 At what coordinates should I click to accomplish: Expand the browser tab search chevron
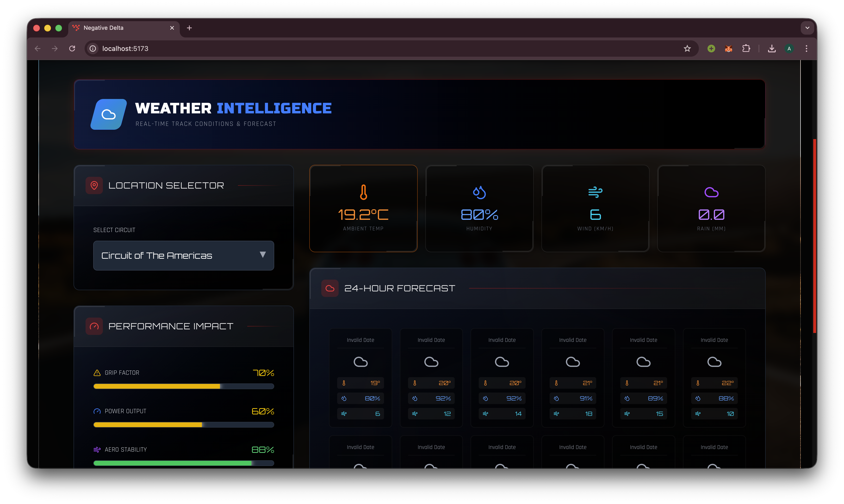(807, 28)
